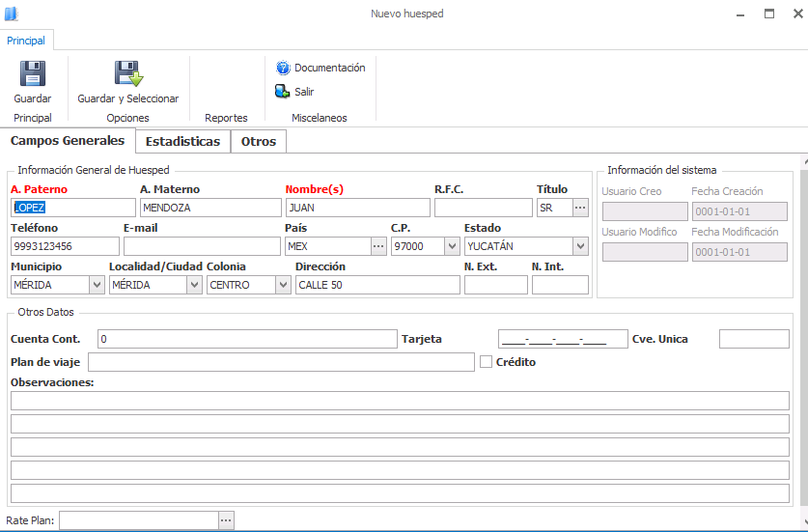Click the Guardar floppy disk icon
This screenshot has height=532, width=808.
(x=33, y=73)
